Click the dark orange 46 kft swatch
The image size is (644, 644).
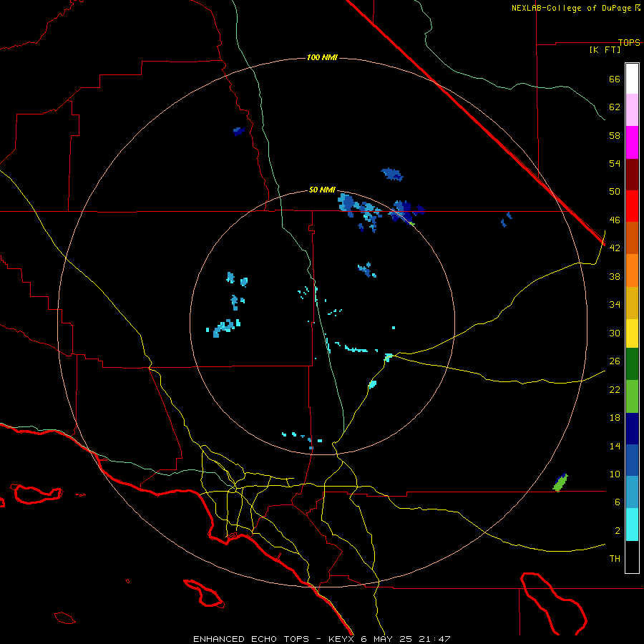632,238
